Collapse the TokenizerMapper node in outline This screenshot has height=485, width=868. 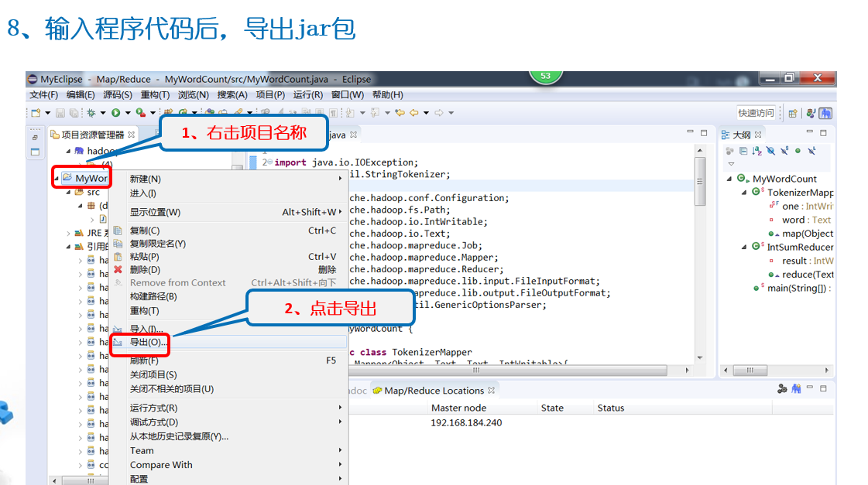[x=744, y=193]
